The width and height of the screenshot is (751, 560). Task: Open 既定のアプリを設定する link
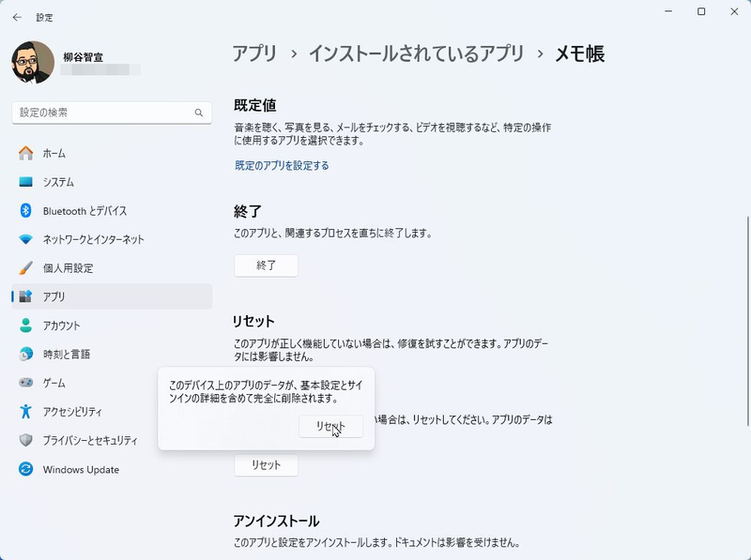(x=282, y=166)
